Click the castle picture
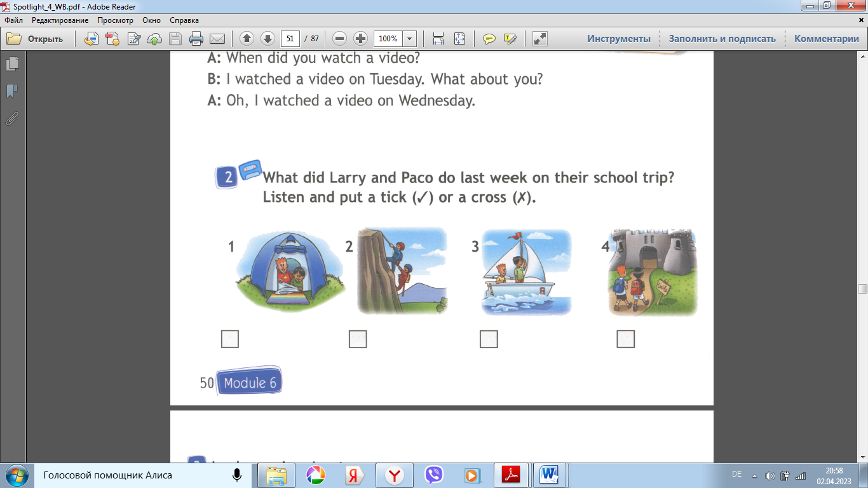The height and width of the screenshot is (488, 868). [653, 272]
